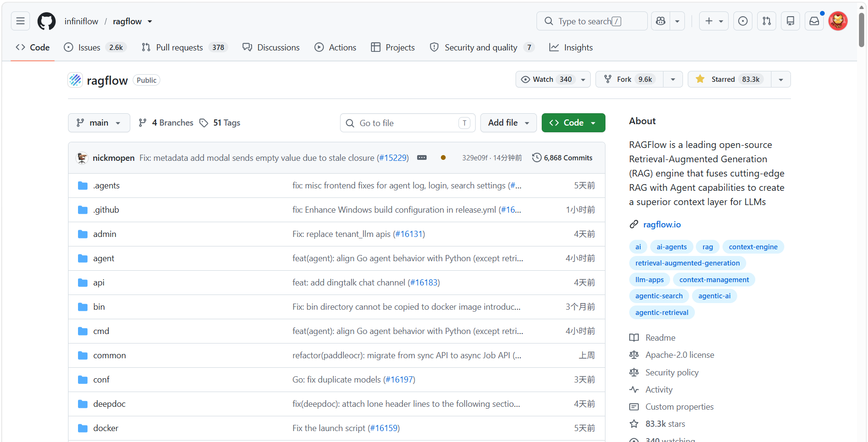Open the Issues shortcut icon in header
The width and height of the screenshot is (868, 442).
click(x=743, y=21)
